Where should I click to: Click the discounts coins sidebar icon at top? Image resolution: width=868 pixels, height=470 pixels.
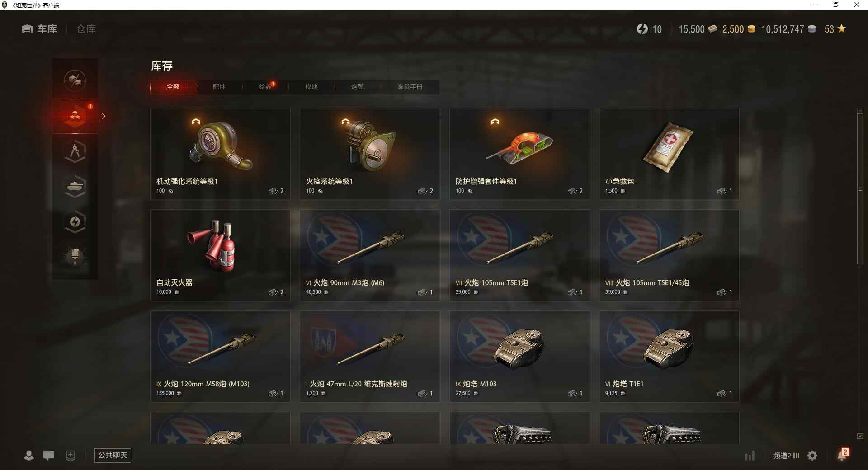click(75, 81)
